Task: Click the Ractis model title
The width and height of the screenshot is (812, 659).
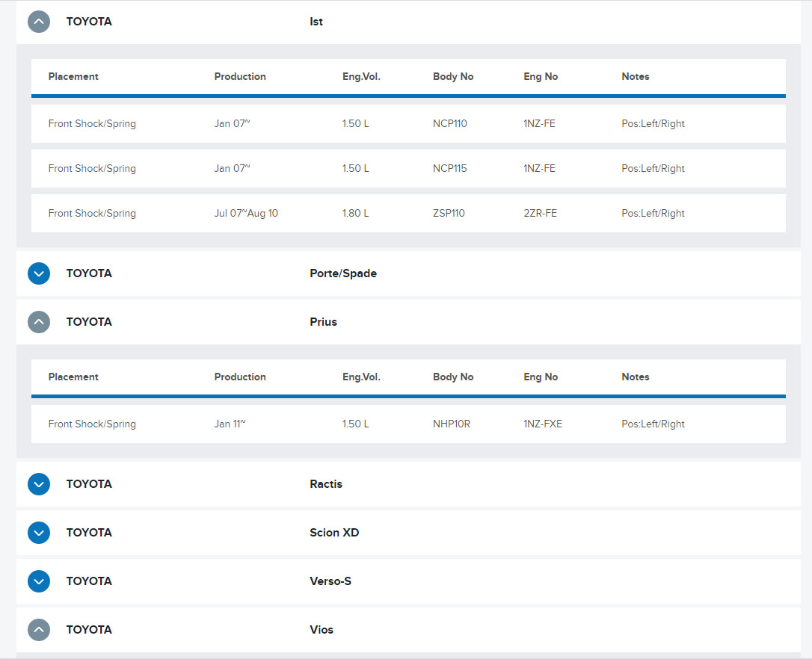Action: pyautogui.click(x=326, y=484)
